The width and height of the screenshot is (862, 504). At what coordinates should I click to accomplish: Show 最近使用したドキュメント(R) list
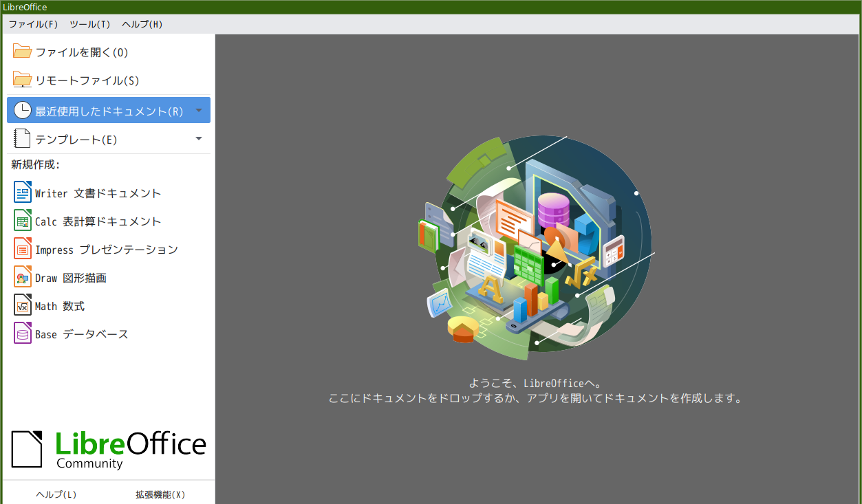pyautogui.click(x=109, y=111)
